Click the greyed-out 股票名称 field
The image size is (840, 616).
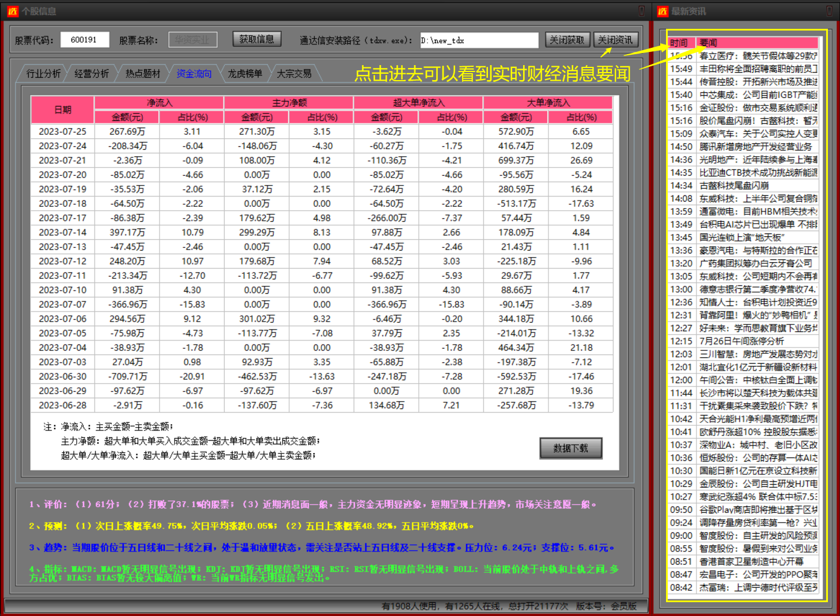(x=192, y=40)
